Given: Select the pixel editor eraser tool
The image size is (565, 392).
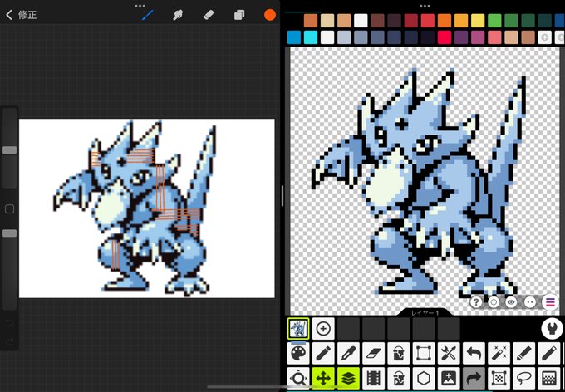Looking at the screenshot, I should click(x=373, y=353).
